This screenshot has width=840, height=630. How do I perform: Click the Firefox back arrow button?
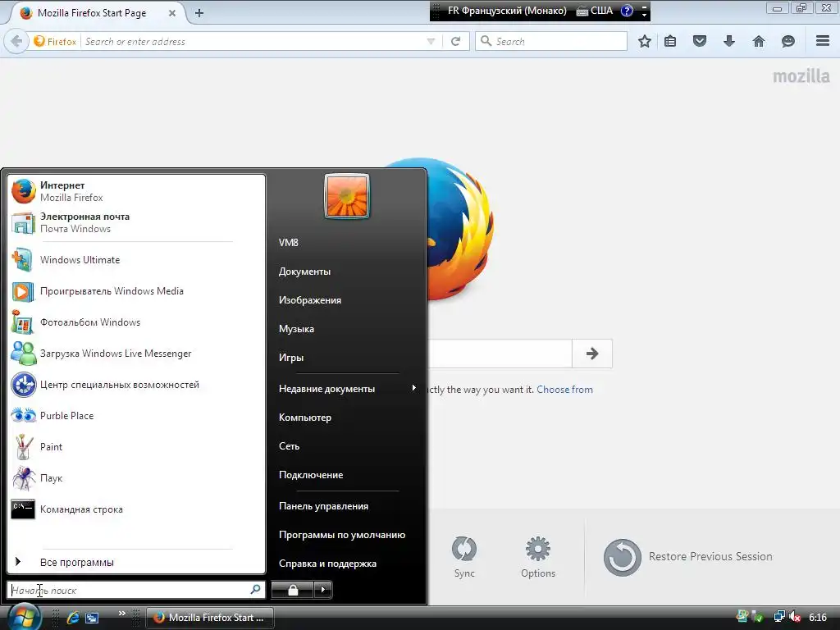click(16, 41)
